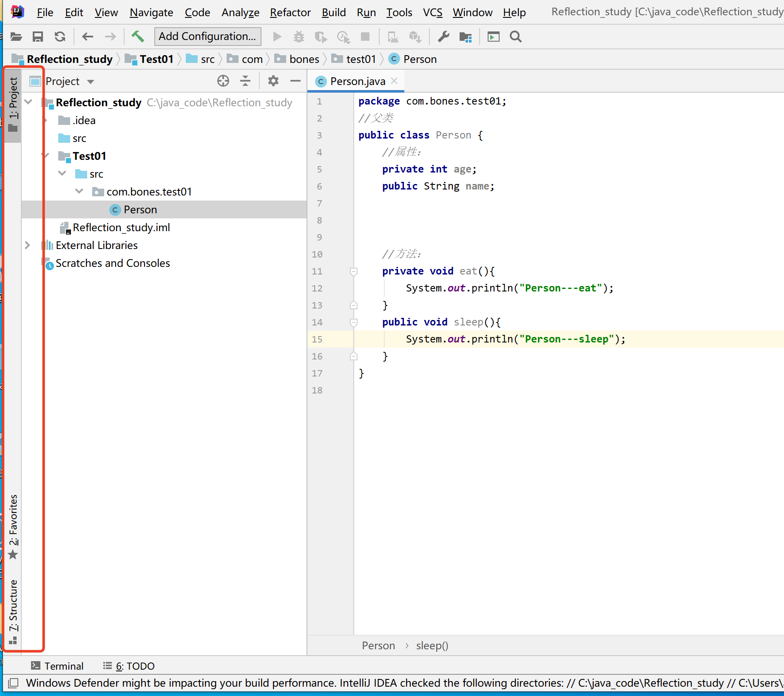Click the Build Project hammer icon
784x696 pixels.
point(137,37)
